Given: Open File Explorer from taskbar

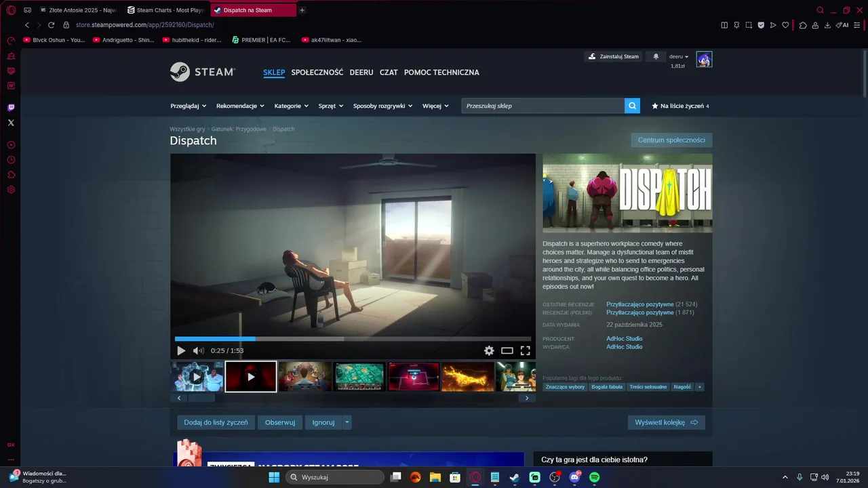Looking at the screenshot, I should click(435, 477).
